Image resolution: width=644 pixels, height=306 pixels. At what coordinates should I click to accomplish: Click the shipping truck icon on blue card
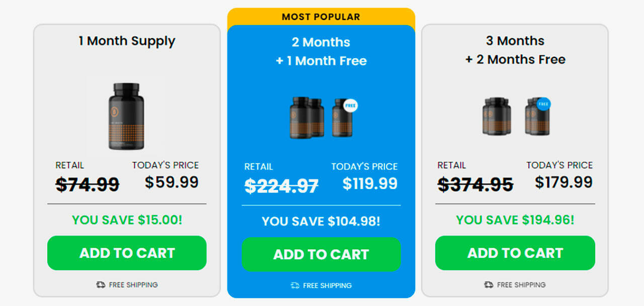(295, 286)
